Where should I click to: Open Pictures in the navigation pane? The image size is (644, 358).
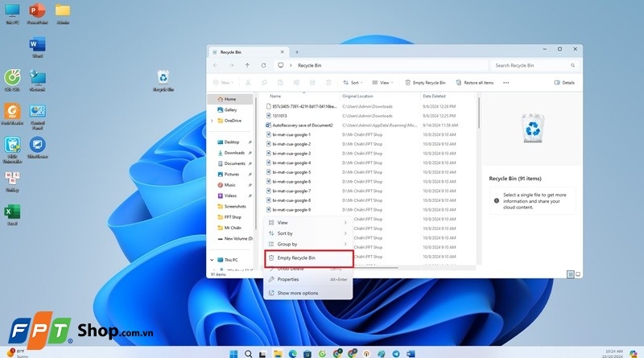point(231,174)
